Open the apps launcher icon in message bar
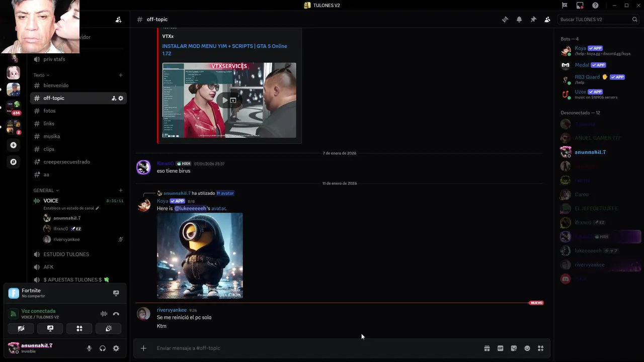The height and width of the screenshot is (362, 644). (541, 348)
